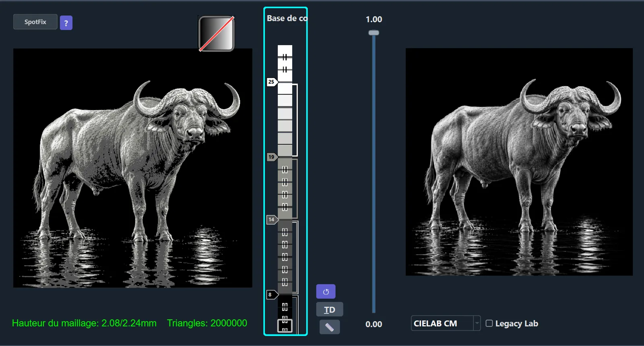Image resolution: width=644 pixels, height=346 pixels.
Task: Toggle the gradient swatch with red slash
Action: 217,33
